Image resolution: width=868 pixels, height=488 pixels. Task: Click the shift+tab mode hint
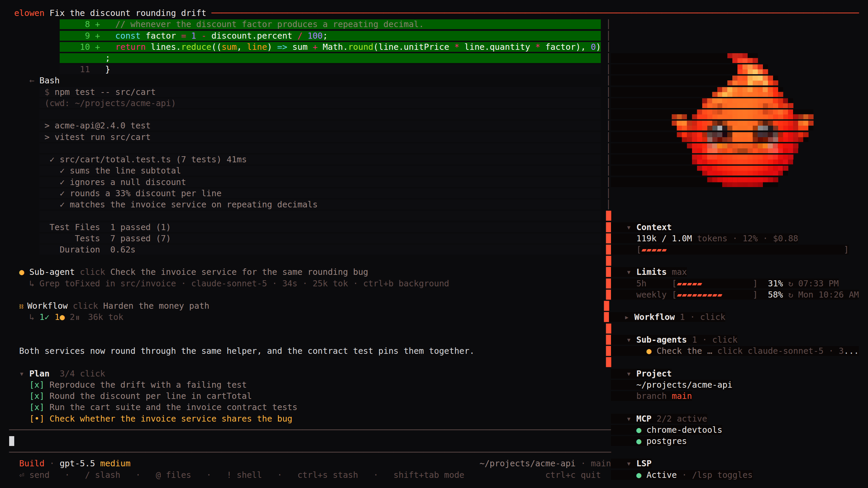click(429, 475)
